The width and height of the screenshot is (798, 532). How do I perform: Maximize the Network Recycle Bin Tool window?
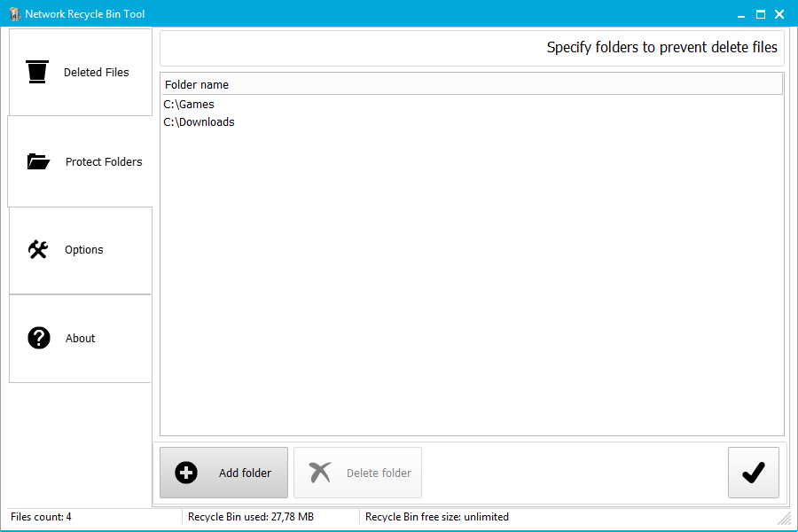[x=761, y=14]
